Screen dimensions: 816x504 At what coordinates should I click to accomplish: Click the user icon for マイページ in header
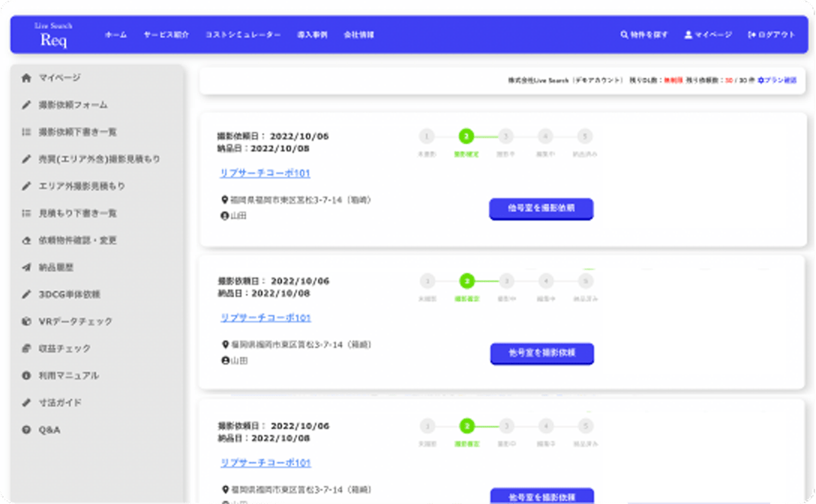[x=688, y=35]
